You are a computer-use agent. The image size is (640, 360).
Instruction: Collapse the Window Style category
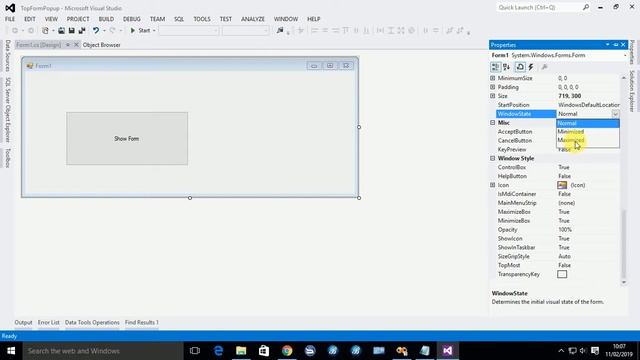[x=493, y=158]
